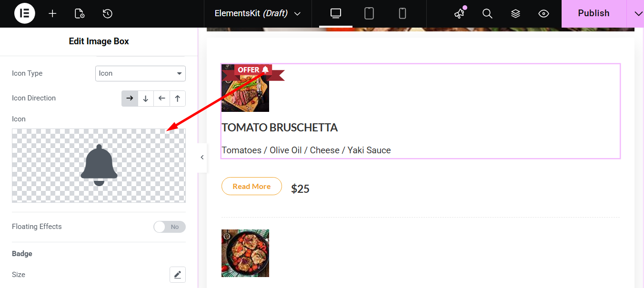This screenshot has width=644, height=288.
Task: Open the revision history icon
Action: point(108,13)
